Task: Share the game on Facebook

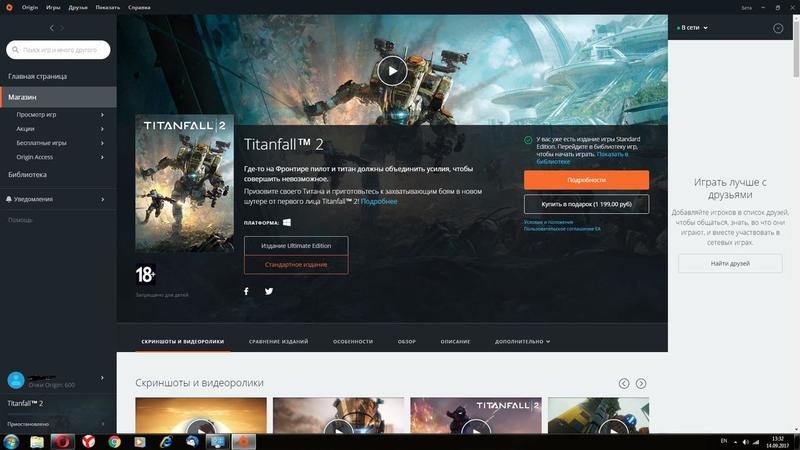Action: (246, 291)
